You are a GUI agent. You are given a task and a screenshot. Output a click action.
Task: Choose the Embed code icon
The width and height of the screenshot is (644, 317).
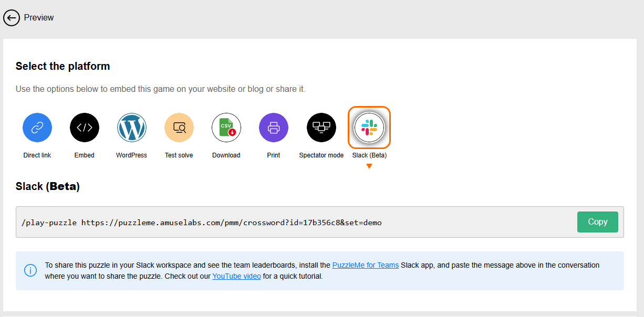[x=85, y=128]
